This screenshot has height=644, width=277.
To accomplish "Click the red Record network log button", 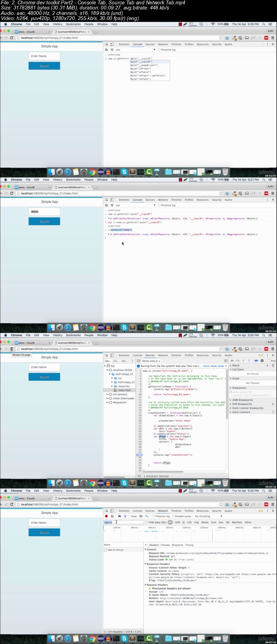I will click(106, 516).
